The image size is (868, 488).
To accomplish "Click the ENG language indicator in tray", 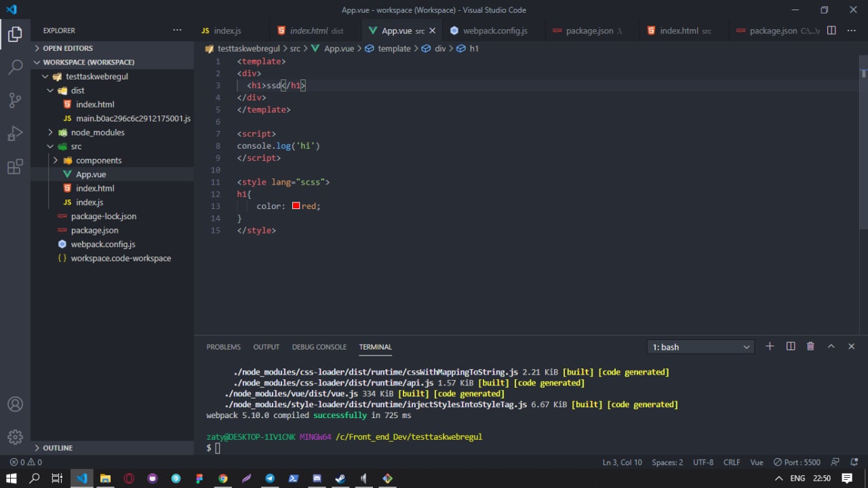I will (797, 478).
